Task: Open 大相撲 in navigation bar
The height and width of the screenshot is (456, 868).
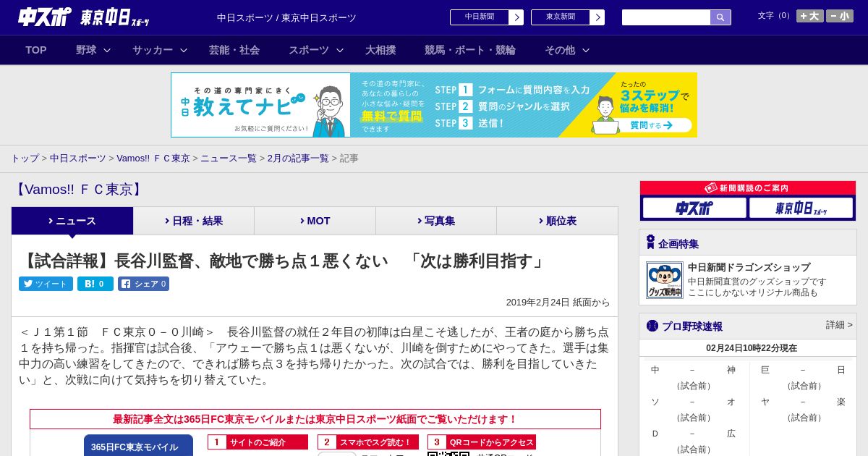Action: click(380, 50)
